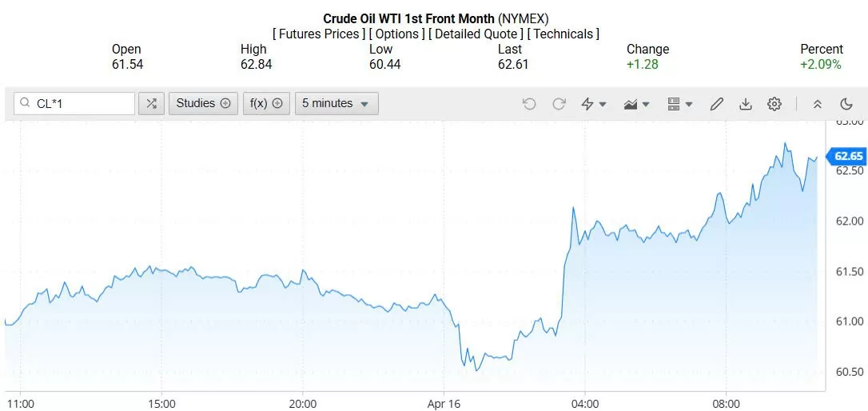This screenshot has width=868, height=411.
Task: Open the Detailed Quote link
Action: [x=476, y=34]
